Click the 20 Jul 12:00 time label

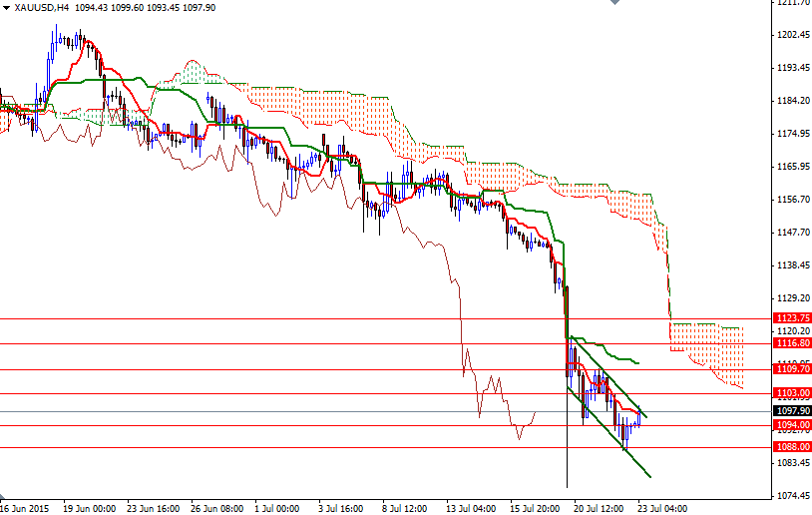pyautogui.click(x=600, y=507)
